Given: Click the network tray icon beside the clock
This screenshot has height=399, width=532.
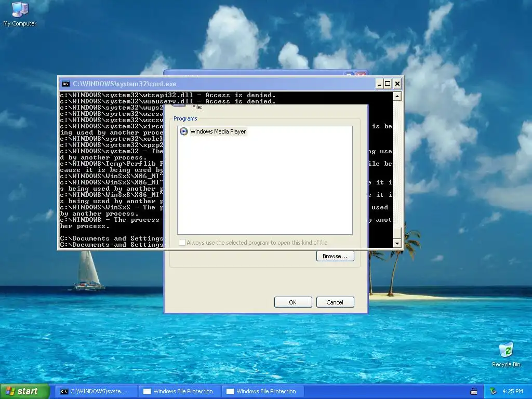Looking at the screenshot, I should pos(493,391).
